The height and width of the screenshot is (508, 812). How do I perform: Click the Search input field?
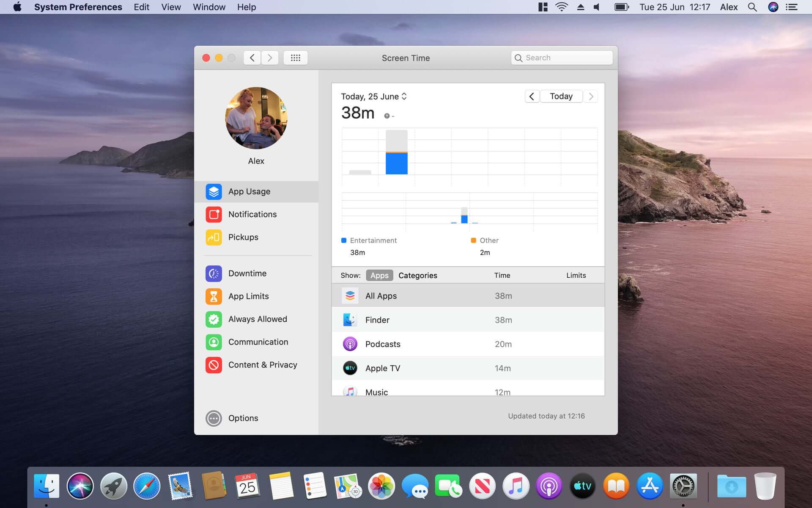(561, 57)
